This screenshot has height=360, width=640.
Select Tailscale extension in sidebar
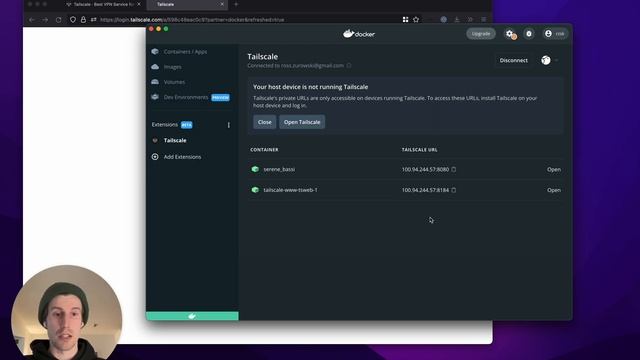pyautogui.click(x=175, y=140)
